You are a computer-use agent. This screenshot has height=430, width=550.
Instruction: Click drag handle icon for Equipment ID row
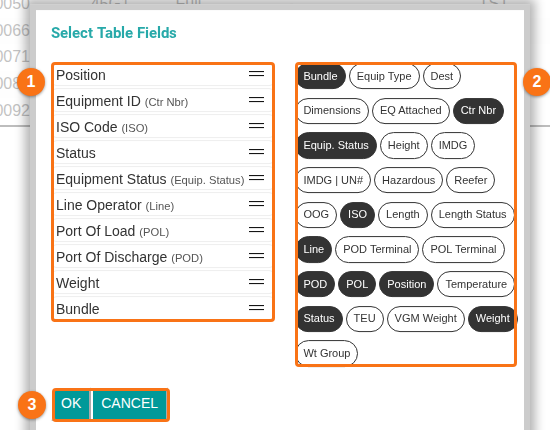click(x=256, y=100)
